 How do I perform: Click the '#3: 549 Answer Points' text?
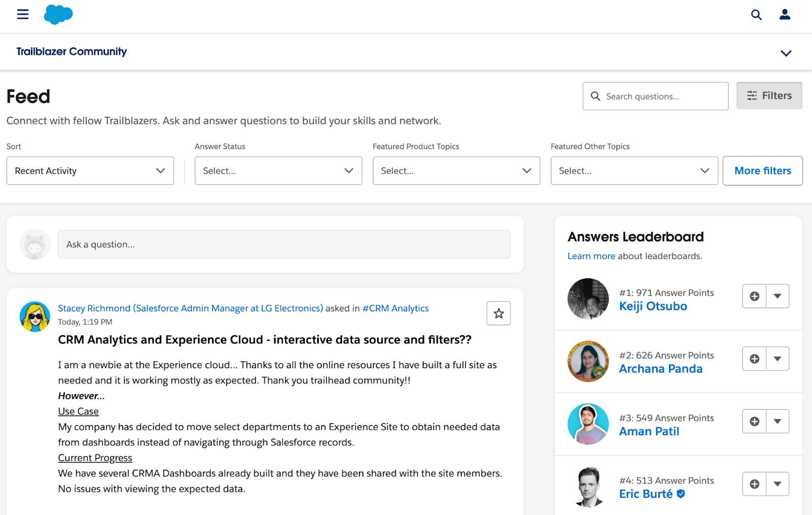[x=666, y=418]
